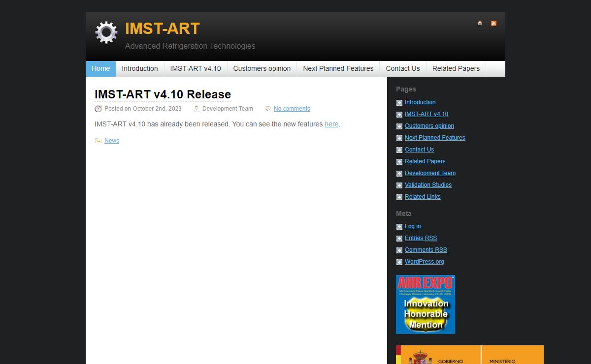Click the Log in link

413,226
